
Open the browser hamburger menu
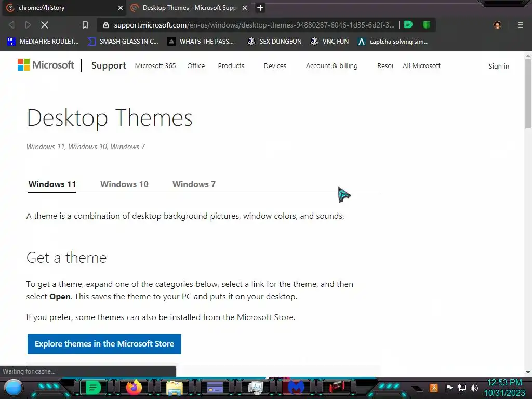point(521,25)
